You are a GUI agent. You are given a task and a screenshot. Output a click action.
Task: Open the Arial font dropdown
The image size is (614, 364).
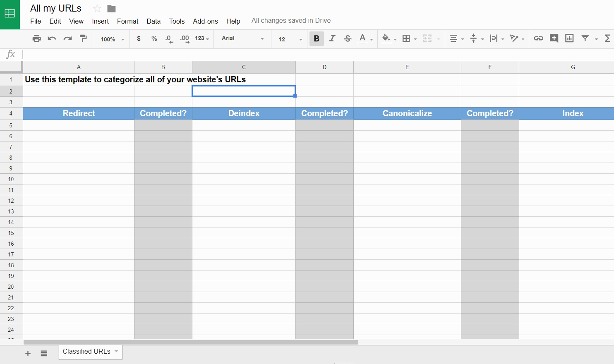[242, 38]
